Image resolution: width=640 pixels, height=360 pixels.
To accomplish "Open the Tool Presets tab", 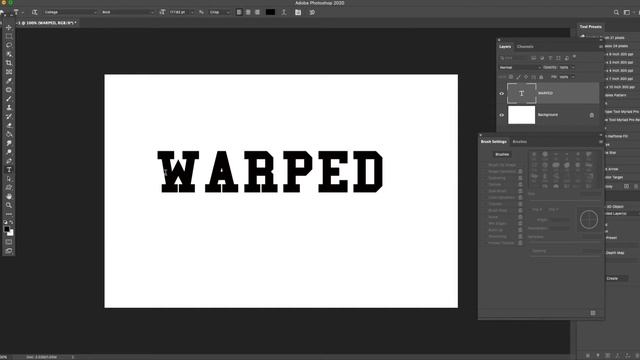I will tap(591, 27).
